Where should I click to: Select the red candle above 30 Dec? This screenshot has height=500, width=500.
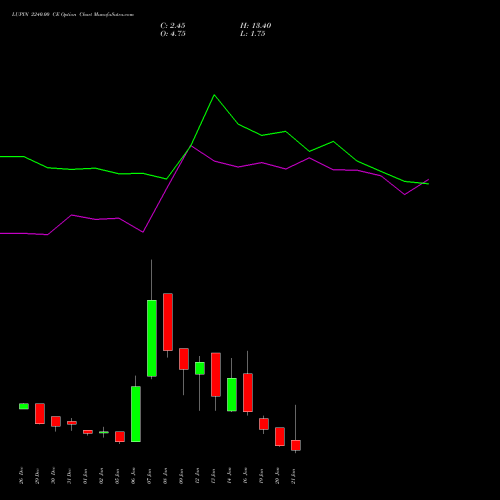click(56, 421)
